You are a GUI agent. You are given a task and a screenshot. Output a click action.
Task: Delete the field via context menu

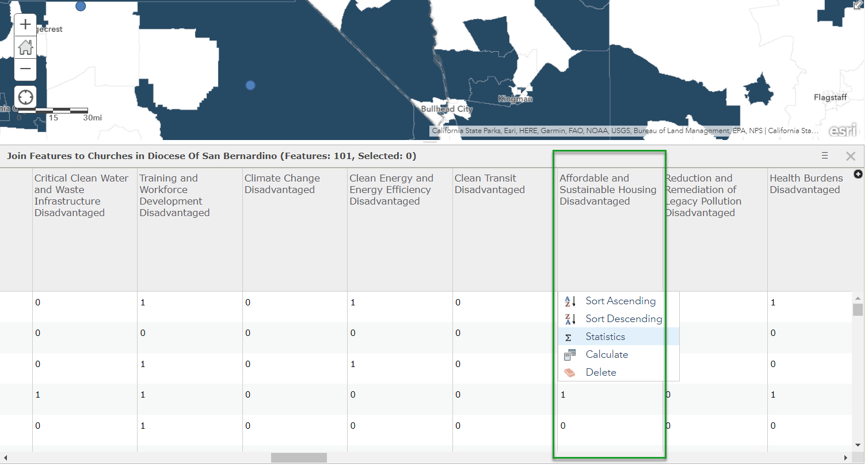coord(601,372)
